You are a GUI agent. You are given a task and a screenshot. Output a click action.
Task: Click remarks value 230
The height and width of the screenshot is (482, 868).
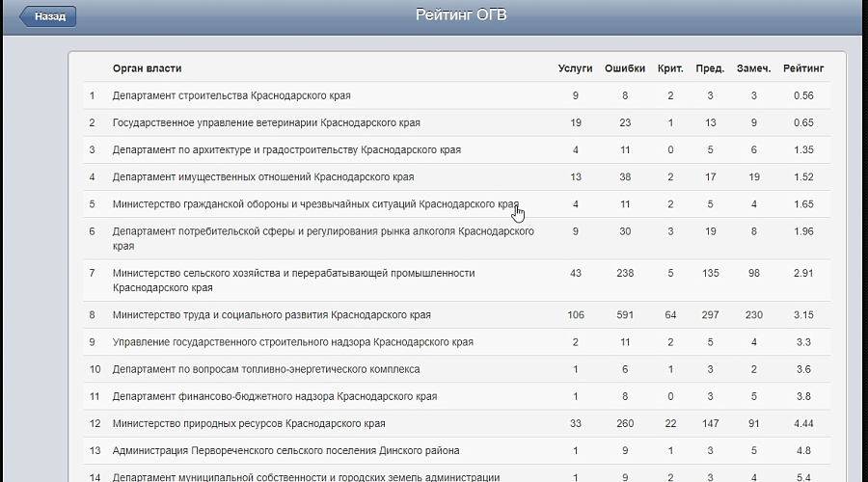point(754,315)
